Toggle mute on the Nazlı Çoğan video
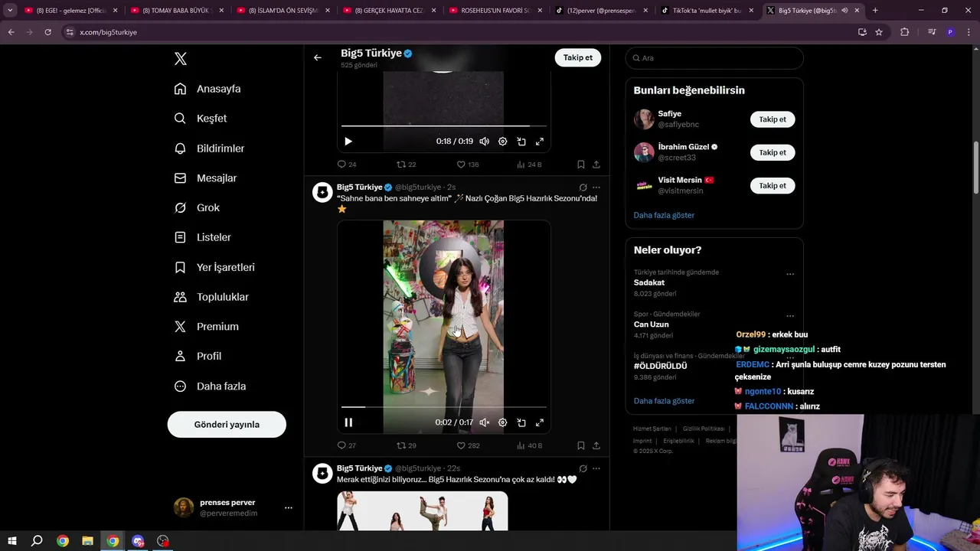The width and height of the screenshot is (980, 551). click(485, 422)
